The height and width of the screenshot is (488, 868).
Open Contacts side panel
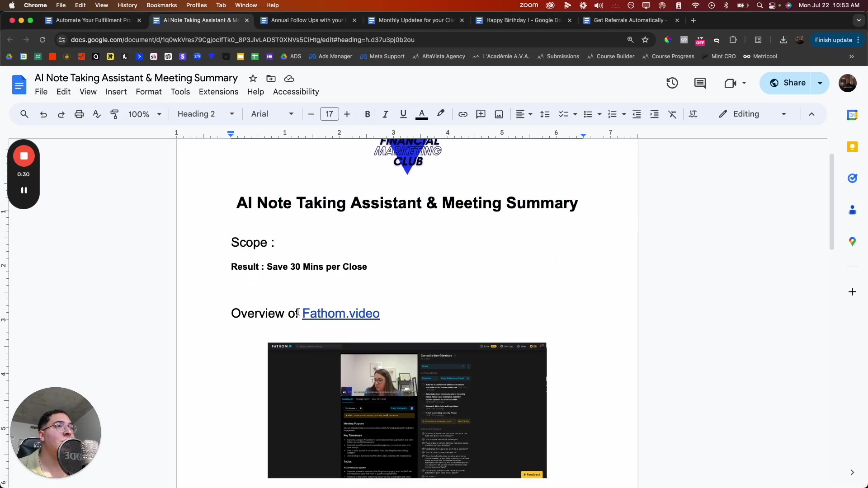pyautogui.click(x=852, y=210)
